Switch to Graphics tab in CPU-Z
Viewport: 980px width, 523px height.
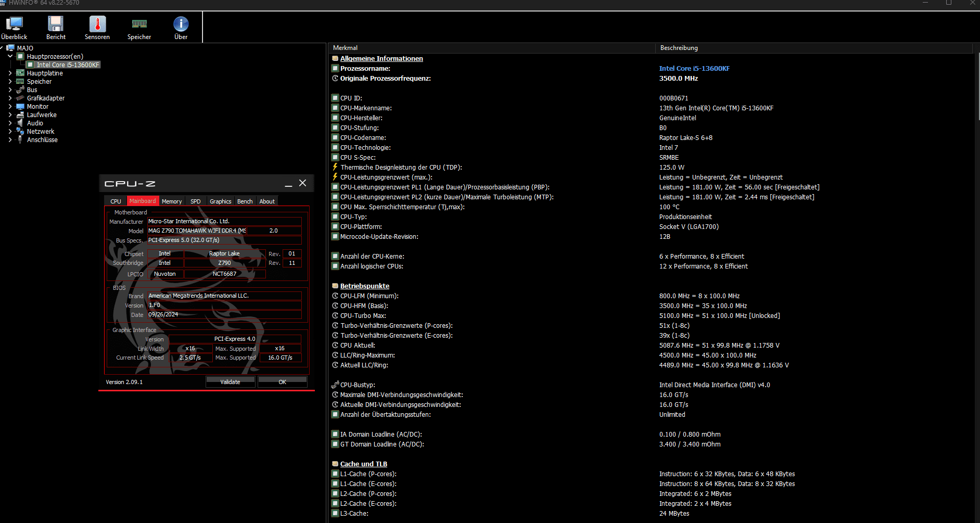click(x=221, y=201)
